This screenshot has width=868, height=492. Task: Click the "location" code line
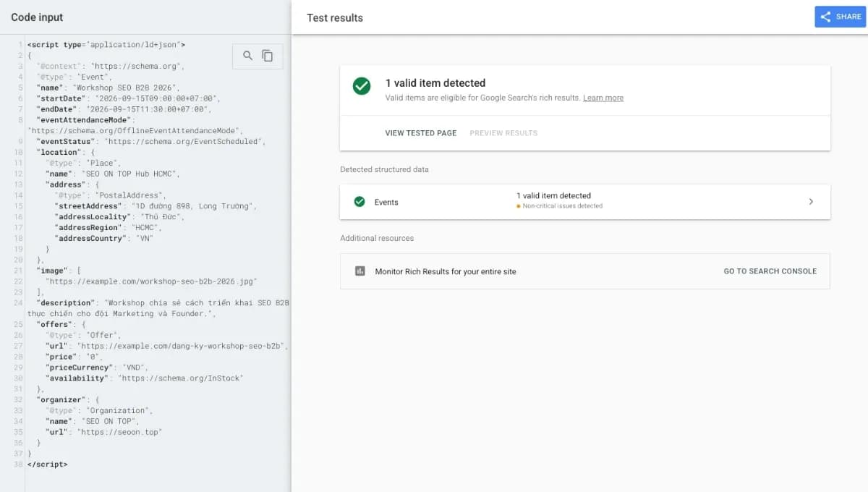coord(66,152)
